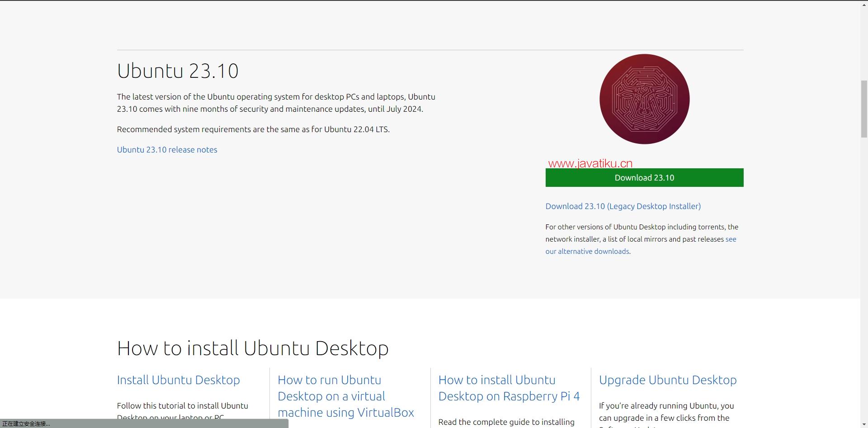Click the text 'Follow this tutorial to install Ubuntu'
Screen dimensions: 868x428
click(x=183, y=406)
